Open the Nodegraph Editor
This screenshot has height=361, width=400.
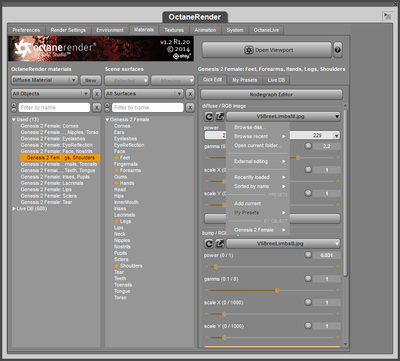click(x=271, y=95)
